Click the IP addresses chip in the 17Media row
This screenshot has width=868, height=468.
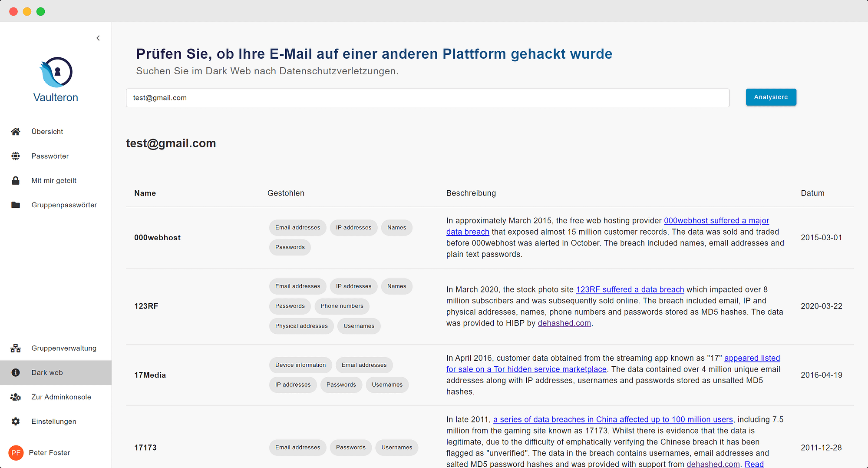[293, 385]
